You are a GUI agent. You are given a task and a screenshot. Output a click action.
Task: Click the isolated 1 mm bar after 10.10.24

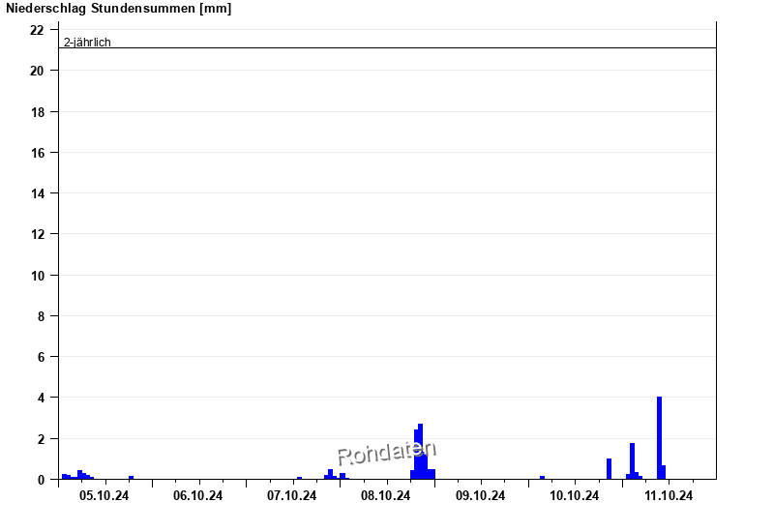coord(609,468)
